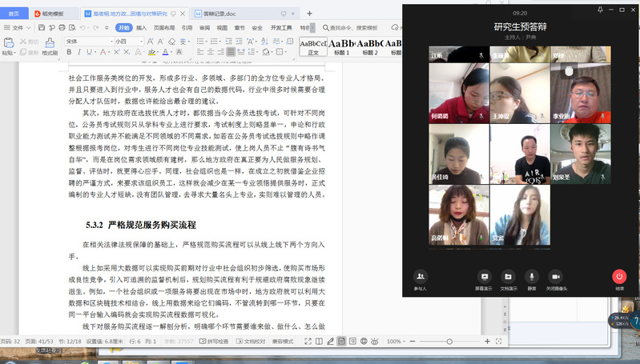This screenshot has width=640, height=364.
Task: End the meeting with 结束 button
Action: [619, 278]
